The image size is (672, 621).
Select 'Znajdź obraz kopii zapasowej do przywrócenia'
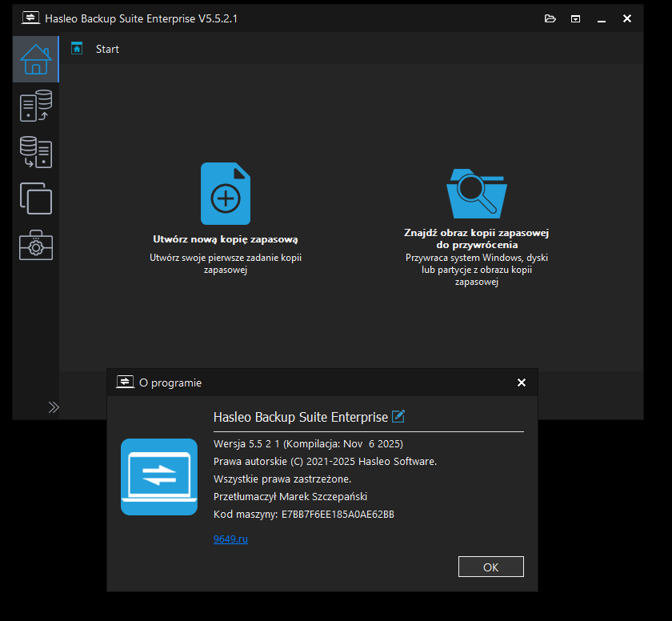pos(477,238)
